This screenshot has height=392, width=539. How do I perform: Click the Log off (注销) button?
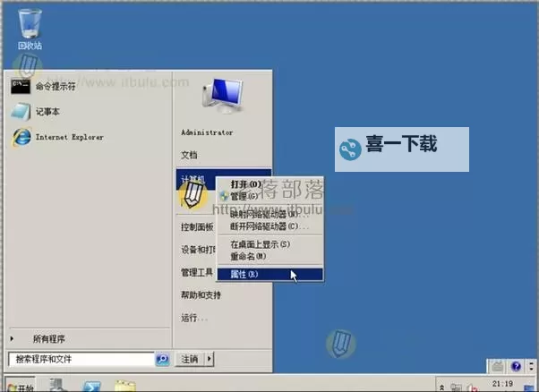coord(190,359)
